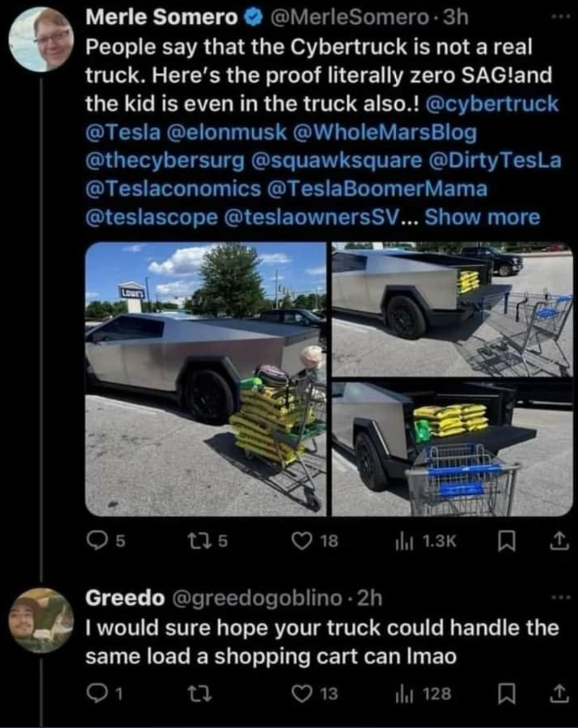578x728 pixels.
Task: Reply to Greedo's comment
Action: pos(95,693)
